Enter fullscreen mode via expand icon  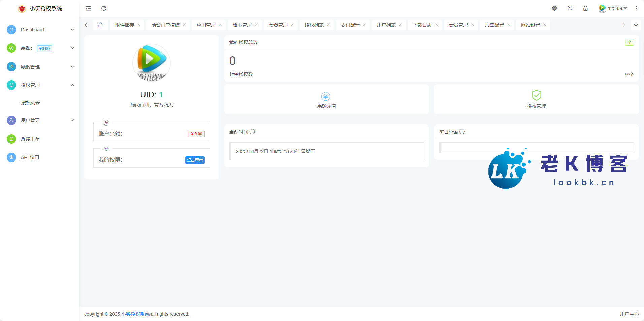[570, 8]
